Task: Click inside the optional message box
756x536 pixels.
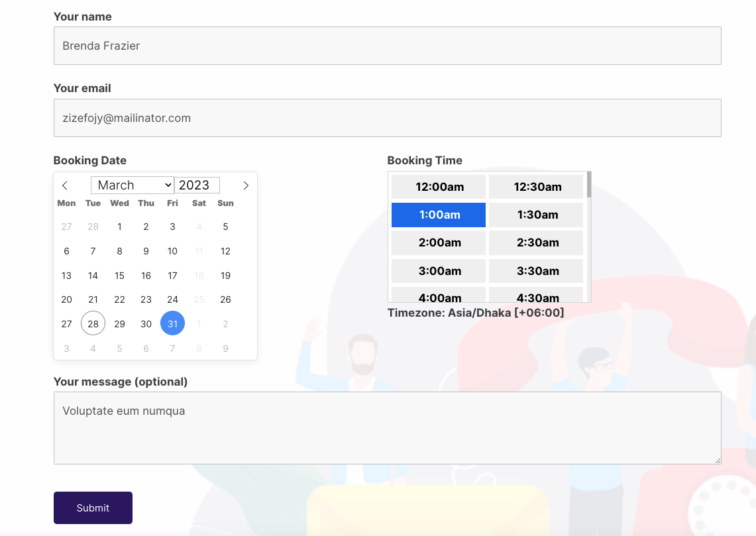Action: point(388,427)
